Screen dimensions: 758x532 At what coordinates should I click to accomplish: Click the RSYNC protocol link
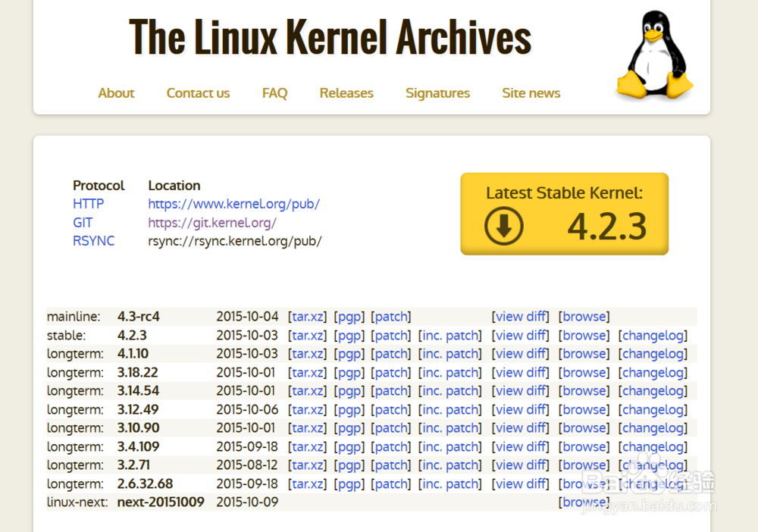pos(94,241)
